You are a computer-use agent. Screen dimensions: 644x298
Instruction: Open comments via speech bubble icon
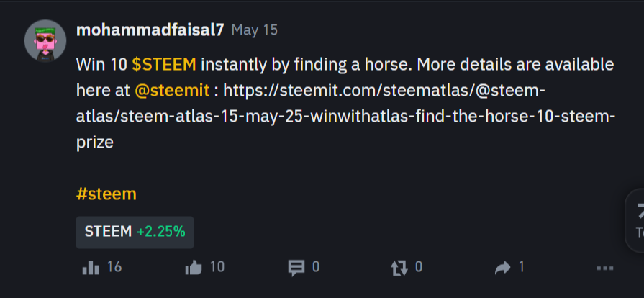point(296,268)
